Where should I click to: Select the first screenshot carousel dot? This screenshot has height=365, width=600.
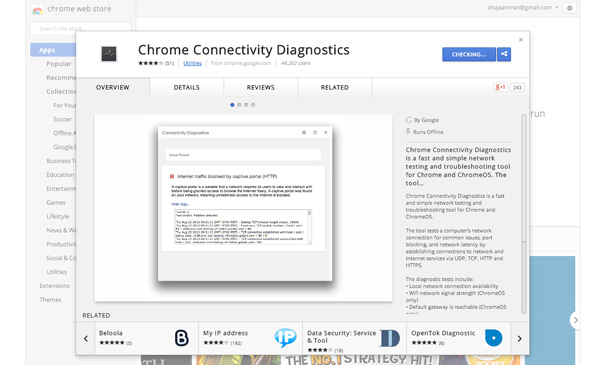point(232,105)
